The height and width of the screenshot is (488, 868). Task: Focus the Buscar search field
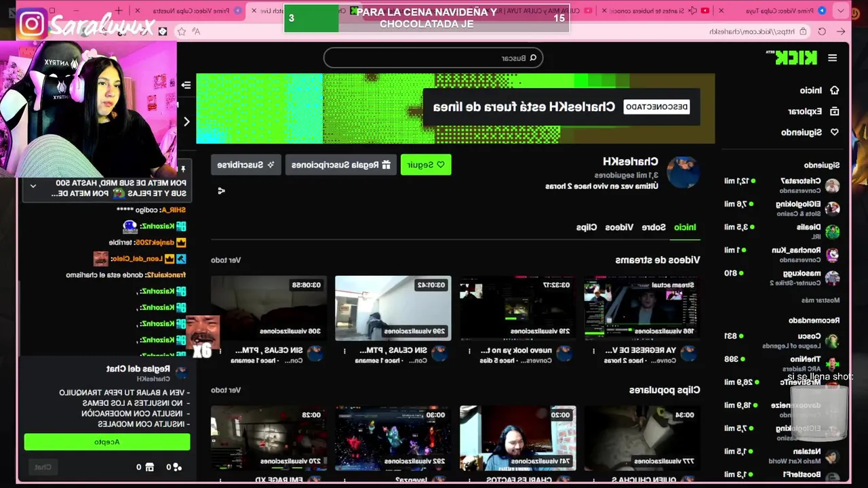433,58
